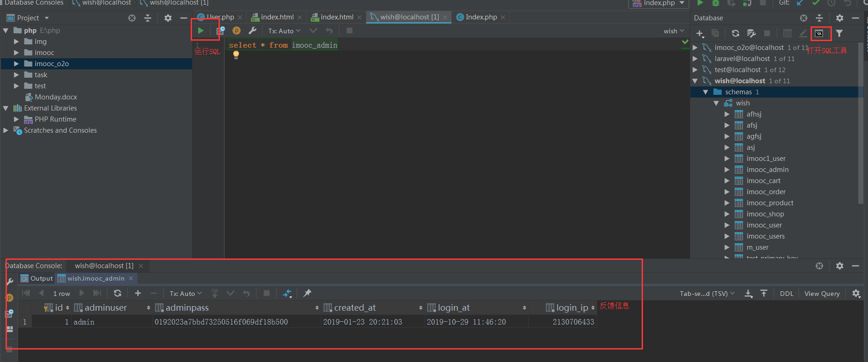Image resolution: width=868 pixels, height=362 pixels.
Task: Collapse wish@localhost data source
Action: [695, 81]
